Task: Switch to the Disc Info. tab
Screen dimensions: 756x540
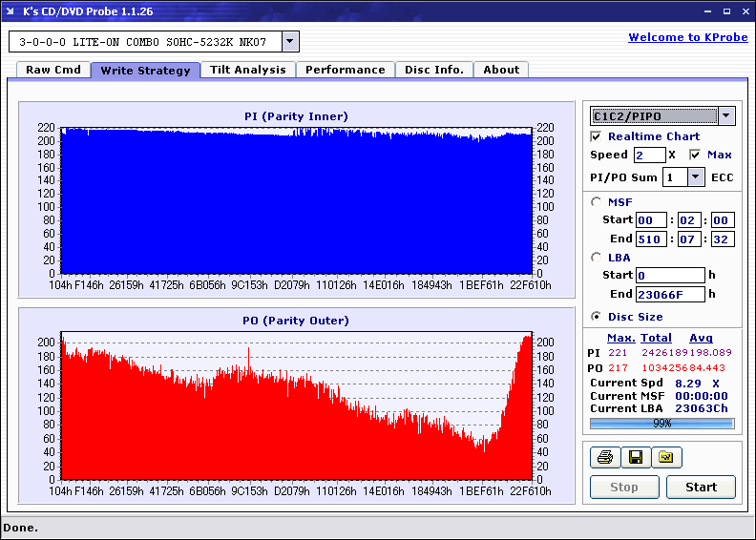Action: pos(434,70)
